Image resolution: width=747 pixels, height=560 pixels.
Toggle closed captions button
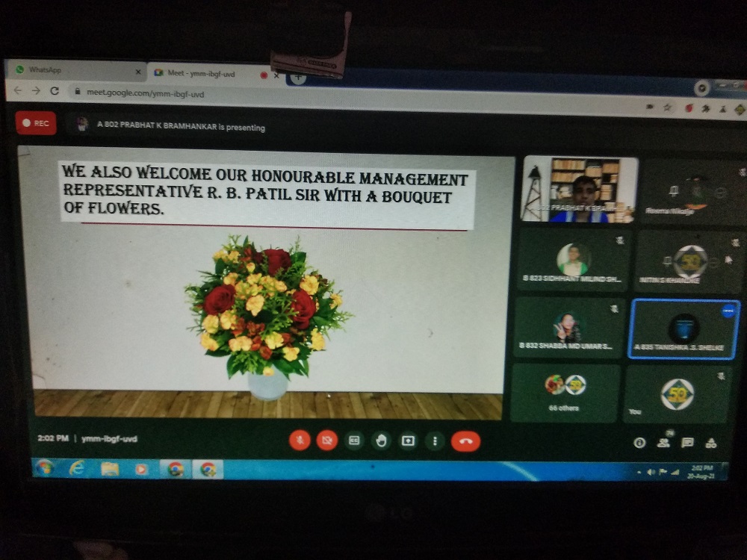pyautogui.click(x=354, y=441)
